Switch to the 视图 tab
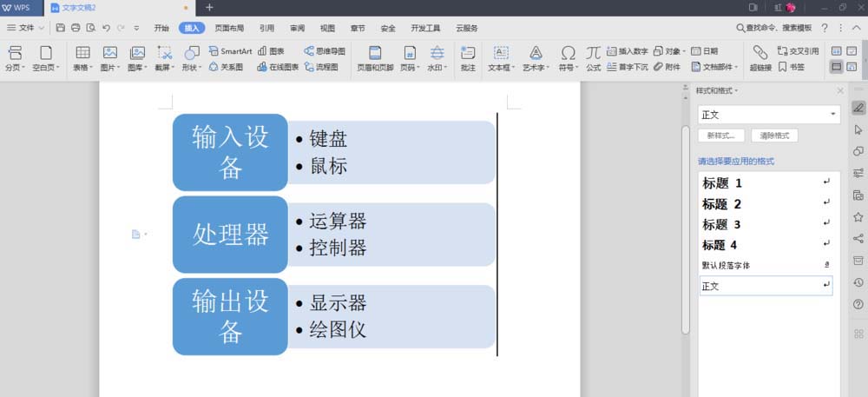Screen dimensions: 868x397 (328, 29)
